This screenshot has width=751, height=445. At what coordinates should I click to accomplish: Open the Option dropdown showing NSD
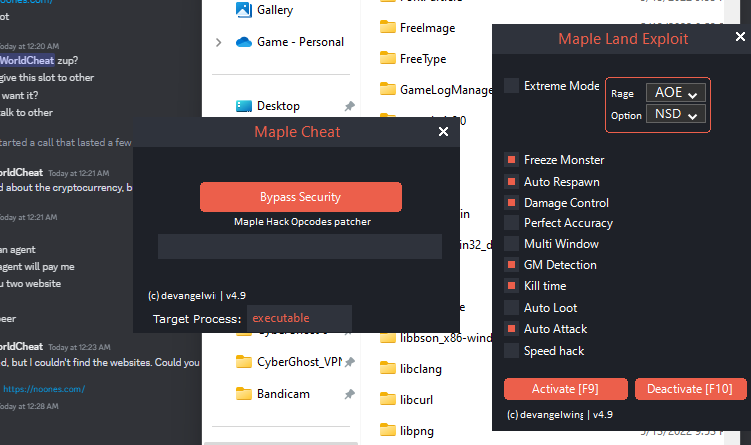(676, 115)
